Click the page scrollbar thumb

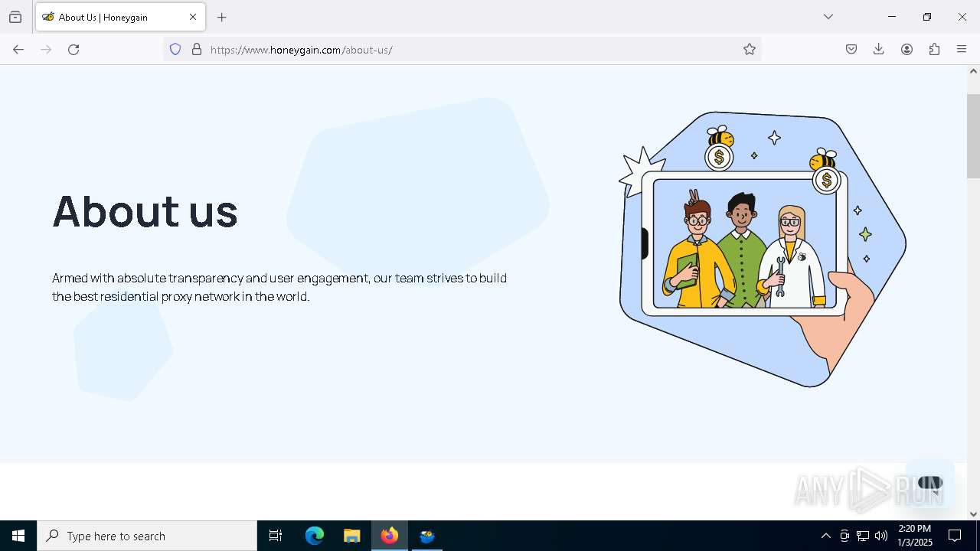[x=973, y=136]
